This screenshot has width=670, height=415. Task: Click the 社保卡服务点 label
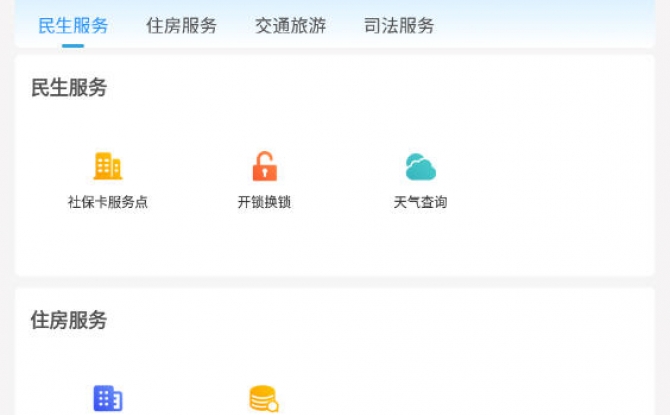(108, 202)
